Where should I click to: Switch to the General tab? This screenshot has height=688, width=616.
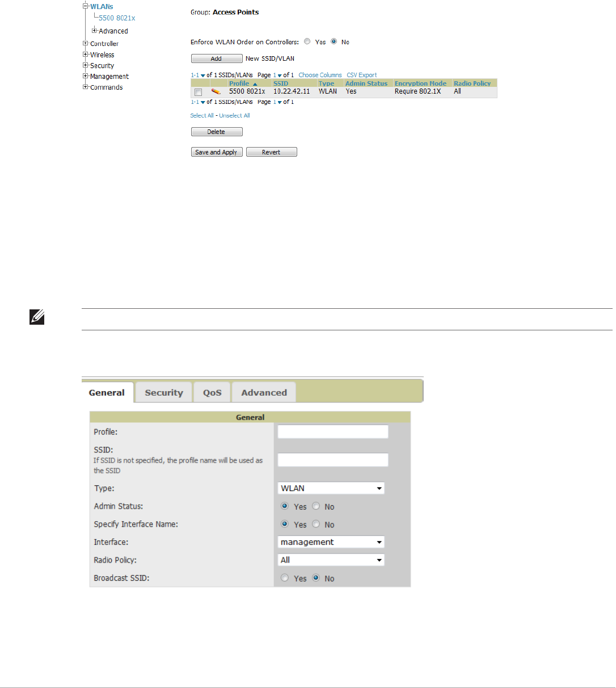[x=107, y=392]
